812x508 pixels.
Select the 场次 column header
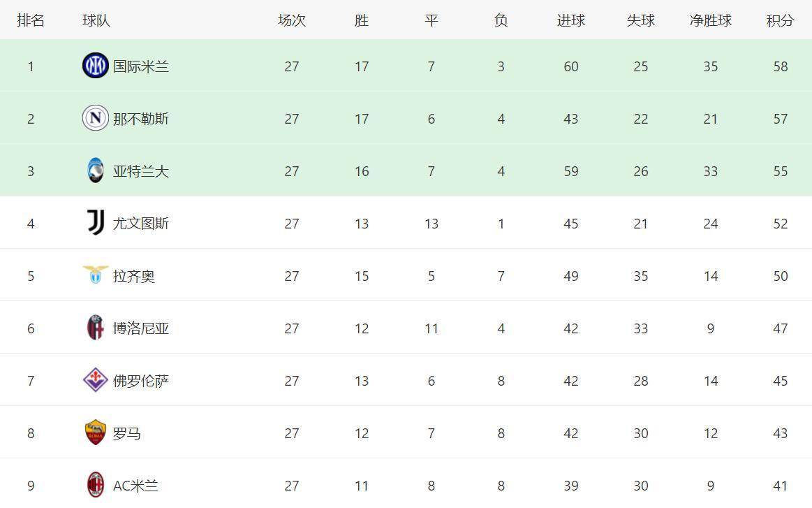click(291, 20)
